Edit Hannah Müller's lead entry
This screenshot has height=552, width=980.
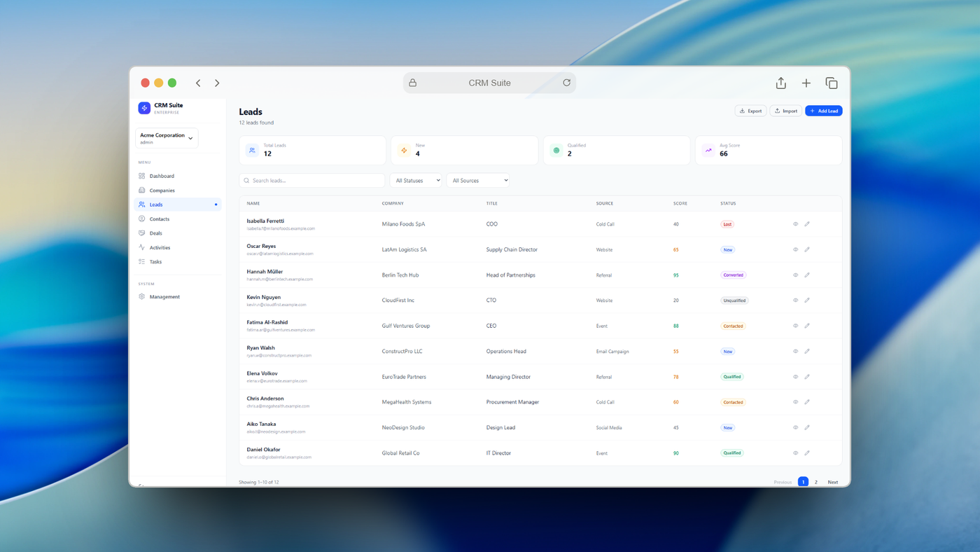pos(806,275)
